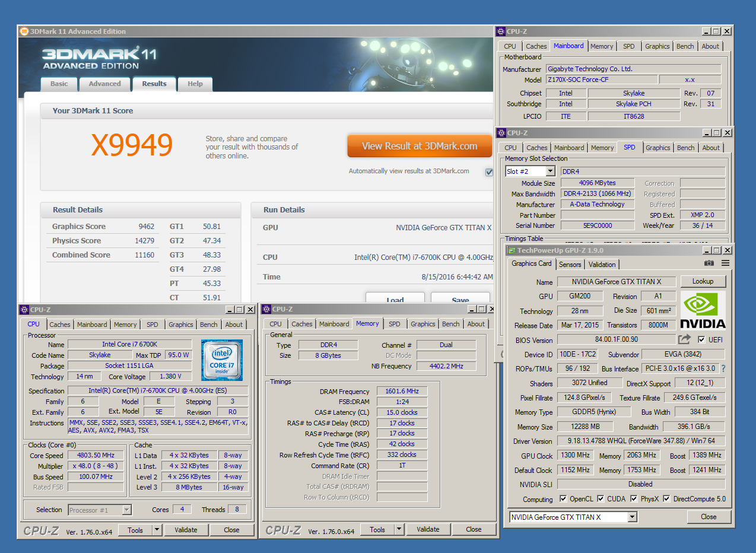Click the NB Frequency value 4402.2 MHz
Viewport: 756px width, 553px height.
[446, 366]
